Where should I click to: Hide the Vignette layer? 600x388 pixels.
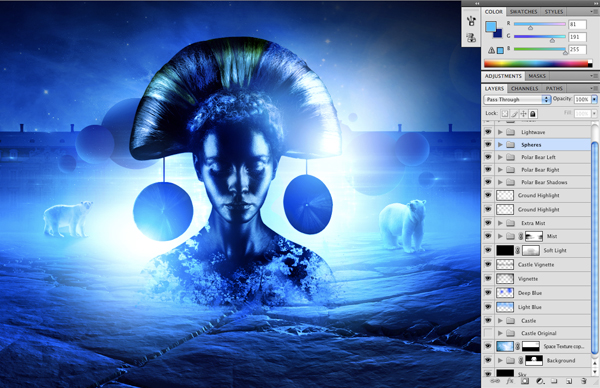[488, 279]
